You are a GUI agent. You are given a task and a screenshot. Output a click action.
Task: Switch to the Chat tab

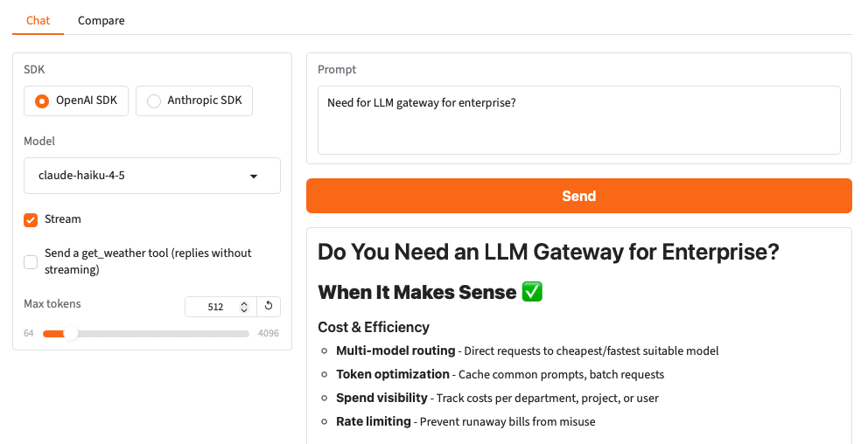click(38, 20)
